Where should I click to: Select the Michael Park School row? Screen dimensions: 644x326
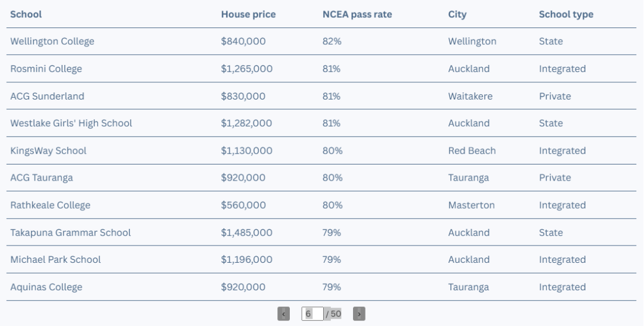[321, 259]
